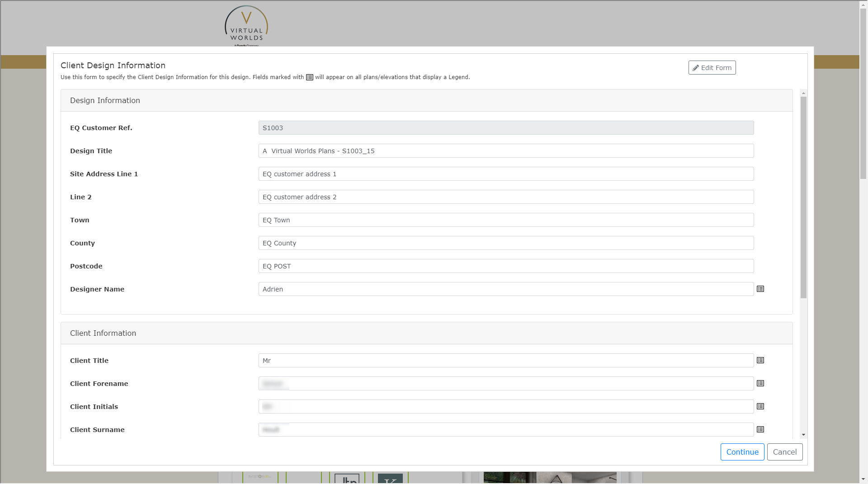Click the 'Client Design Information' title
This screenshot has height=484, width=868.
click(113, 66)
